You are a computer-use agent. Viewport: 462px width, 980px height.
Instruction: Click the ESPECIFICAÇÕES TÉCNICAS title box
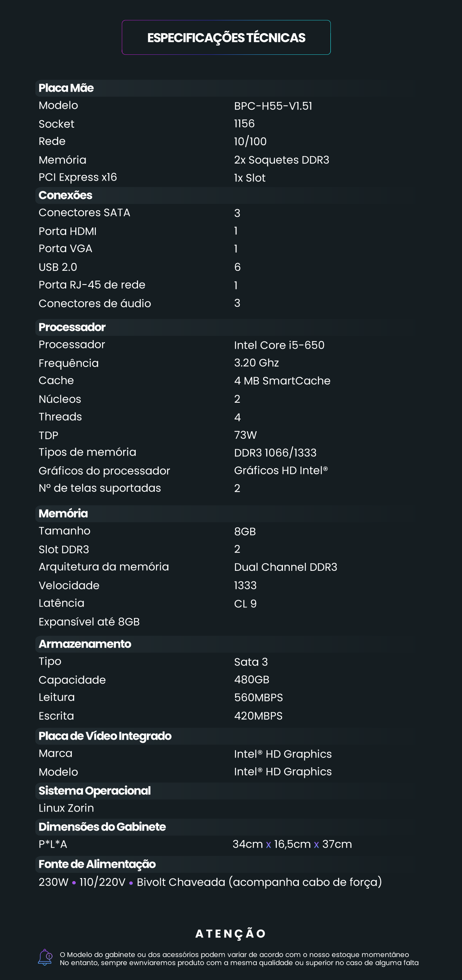tap(226, 38)
